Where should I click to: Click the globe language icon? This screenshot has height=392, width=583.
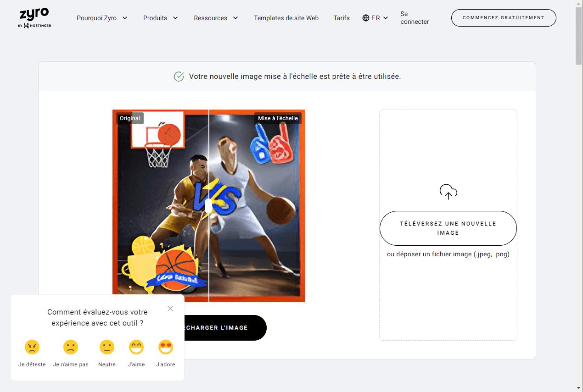click(x=366, y=18)
